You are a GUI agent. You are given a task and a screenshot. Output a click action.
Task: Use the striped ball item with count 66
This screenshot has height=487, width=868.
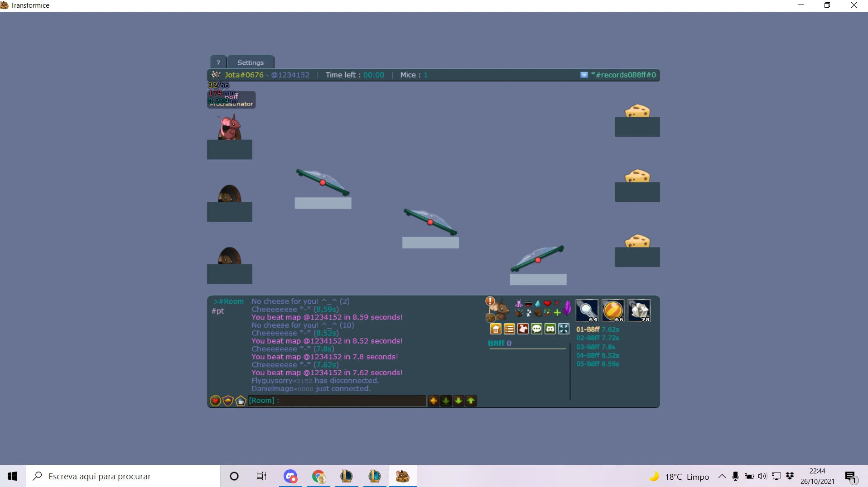tap(613, 311)
